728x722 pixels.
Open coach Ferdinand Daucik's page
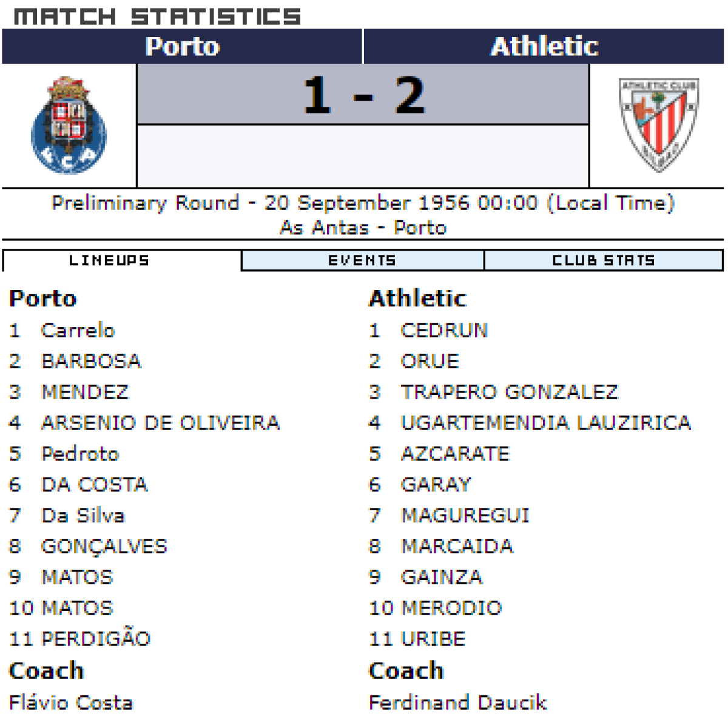(458, 702)
